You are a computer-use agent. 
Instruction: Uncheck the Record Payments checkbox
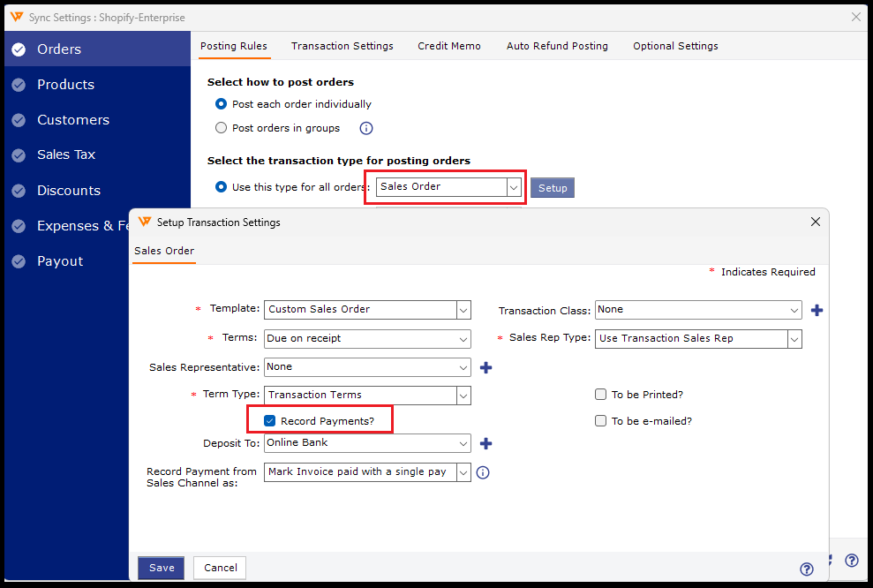(270, 421)
